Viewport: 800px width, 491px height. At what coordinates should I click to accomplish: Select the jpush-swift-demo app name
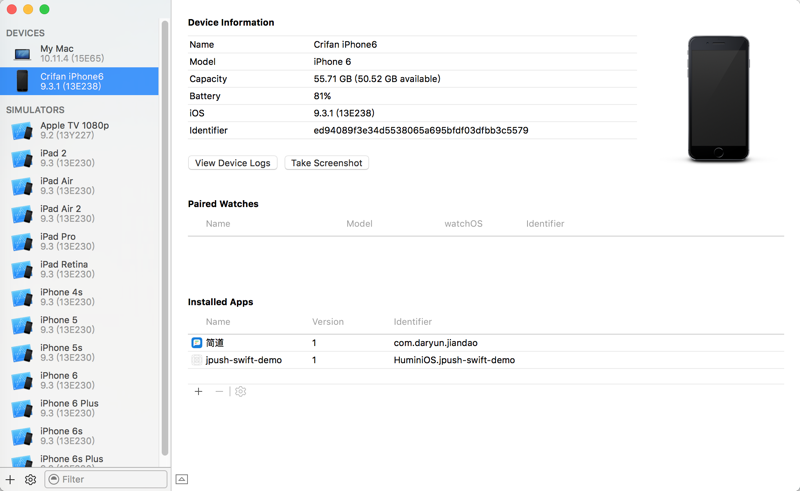[243, 360]
